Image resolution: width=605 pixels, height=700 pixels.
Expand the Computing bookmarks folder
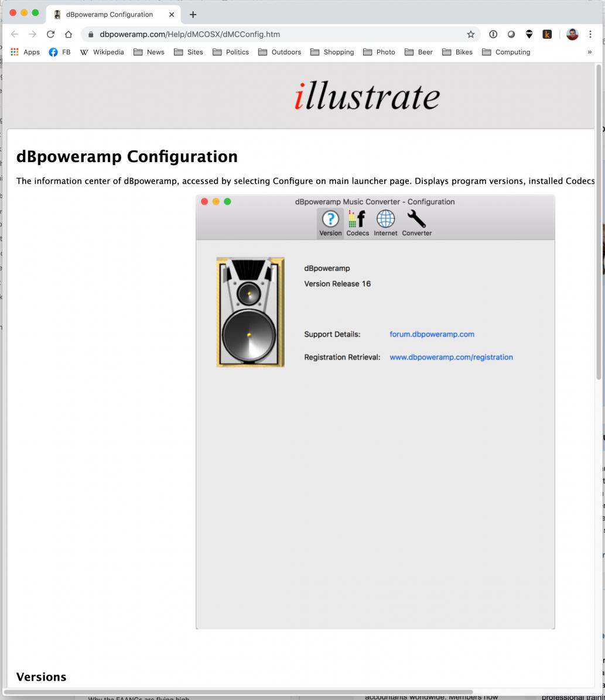pyautogui.click(x=506, y=52)
